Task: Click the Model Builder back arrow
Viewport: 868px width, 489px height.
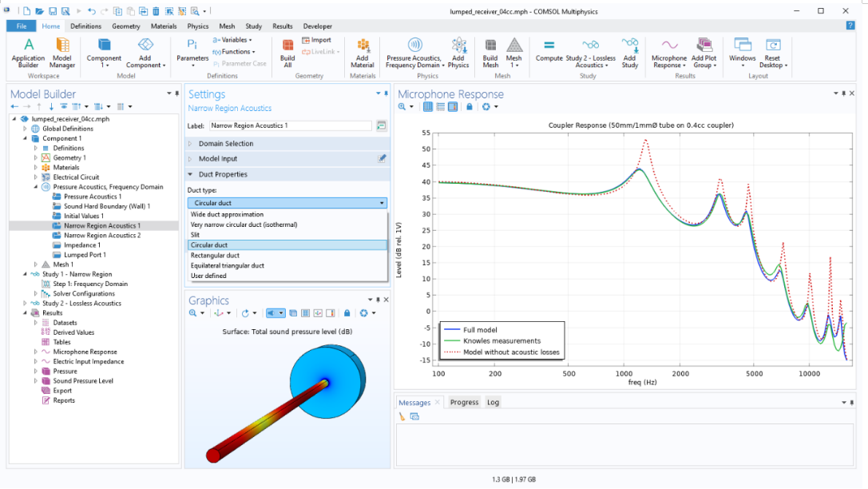Action: 14,106
